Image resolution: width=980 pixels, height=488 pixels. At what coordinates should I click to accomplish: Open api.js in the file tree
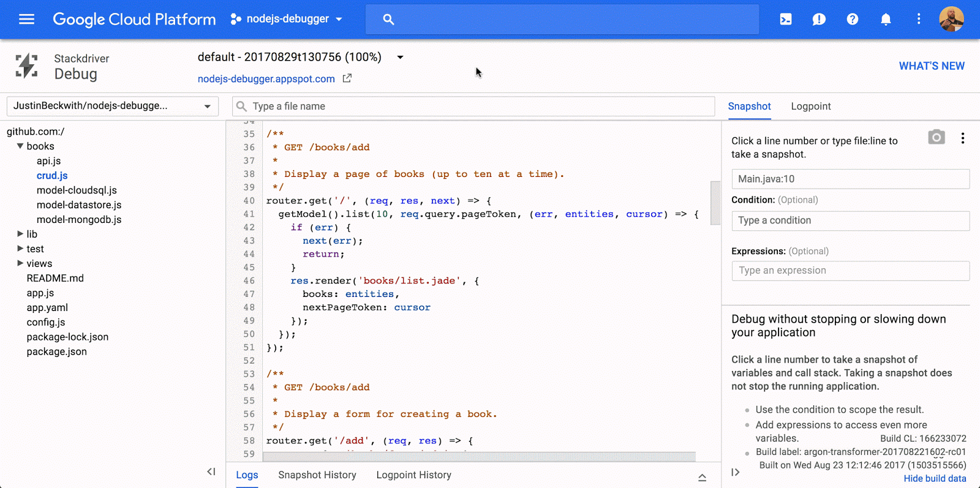(48, 161)
